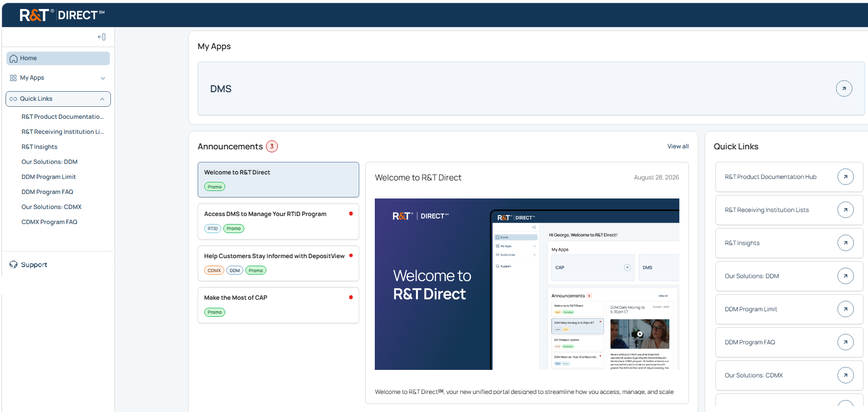868x412 pixels.
Task: Click the CDMX tag on DepositView announcement
Action: click(x=214, y=271)
